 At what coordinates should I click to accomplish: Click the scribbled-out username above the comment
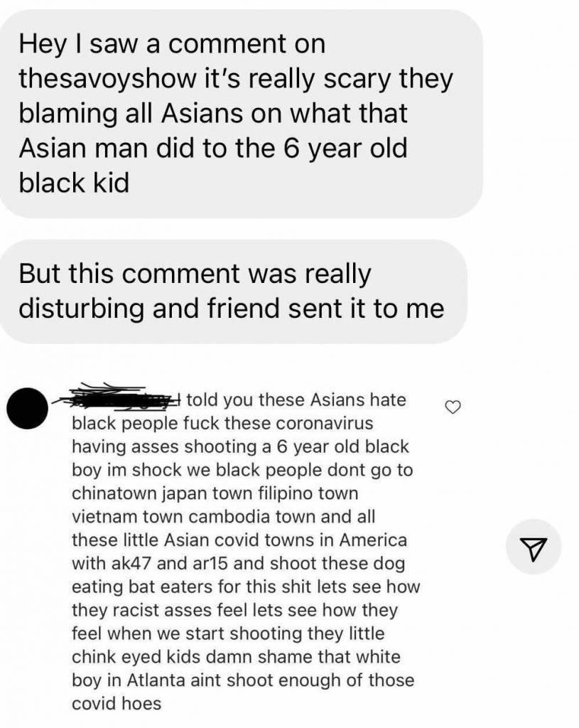coord(119,398)
